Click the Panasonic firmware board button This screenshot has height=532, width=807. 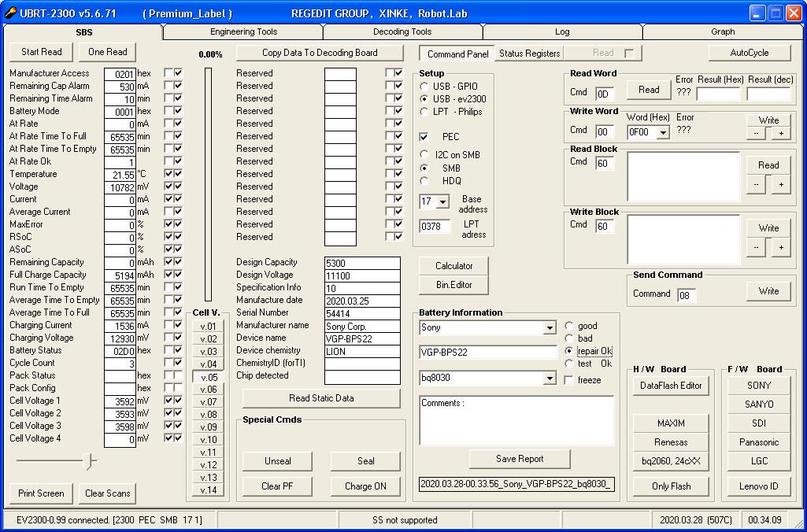coord(759,442)
